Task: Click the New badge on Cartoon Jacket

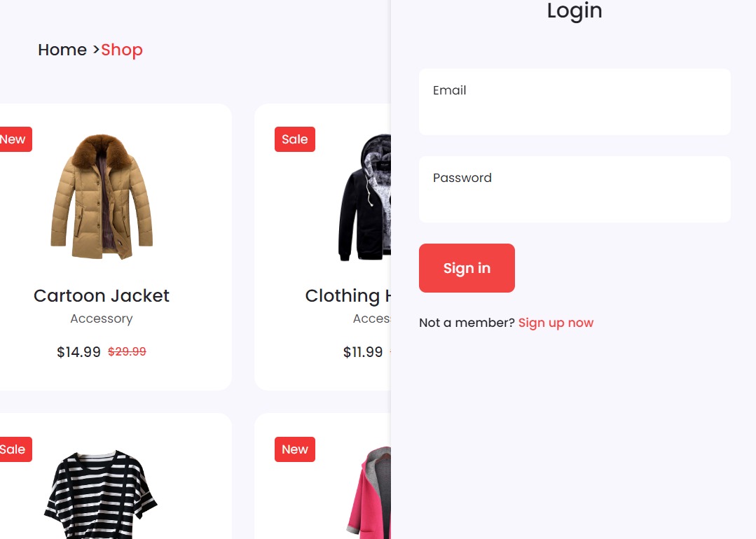Action: tap(15, 139)
